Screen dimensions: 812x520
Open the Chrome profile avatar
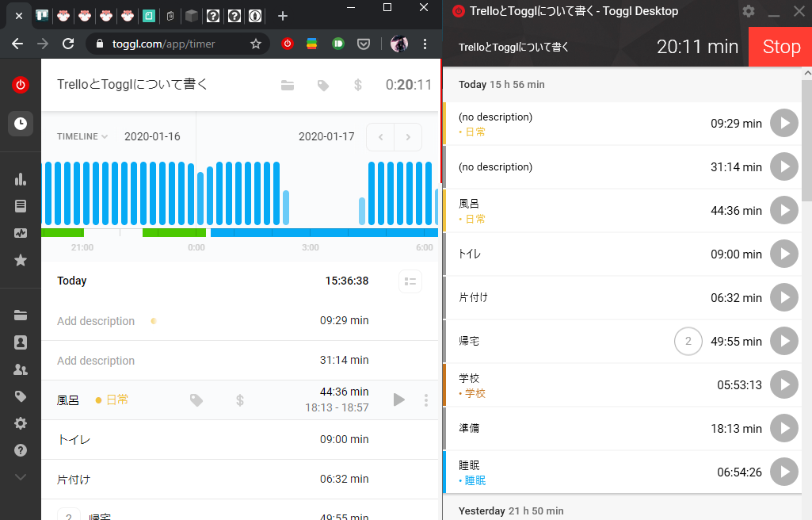398,44
